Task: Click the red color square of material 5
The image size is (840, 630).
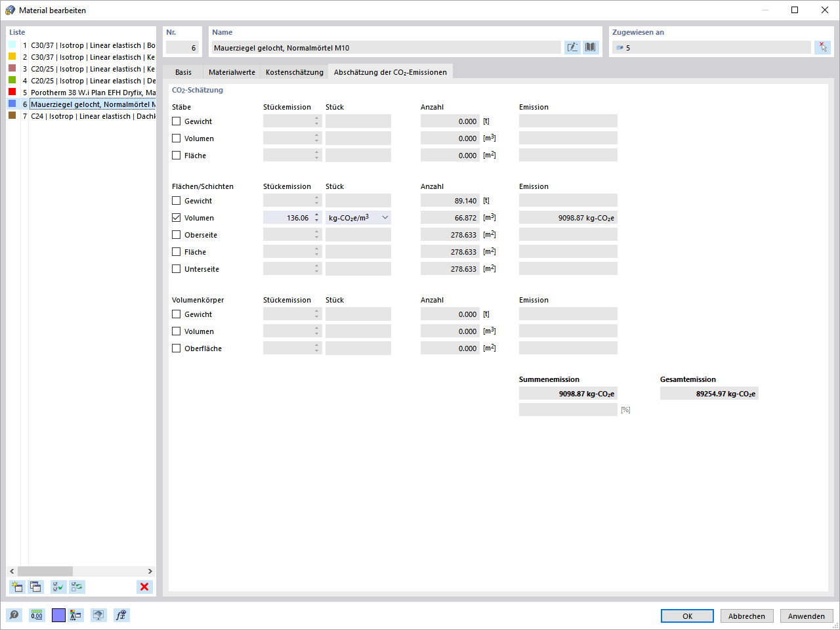Action: [x=12, y=92]
